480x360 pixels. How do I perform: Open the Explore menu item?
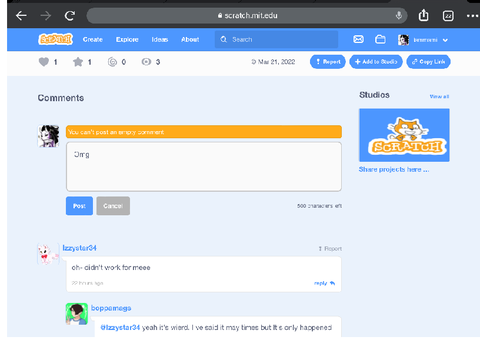click(x=127, y=39)
